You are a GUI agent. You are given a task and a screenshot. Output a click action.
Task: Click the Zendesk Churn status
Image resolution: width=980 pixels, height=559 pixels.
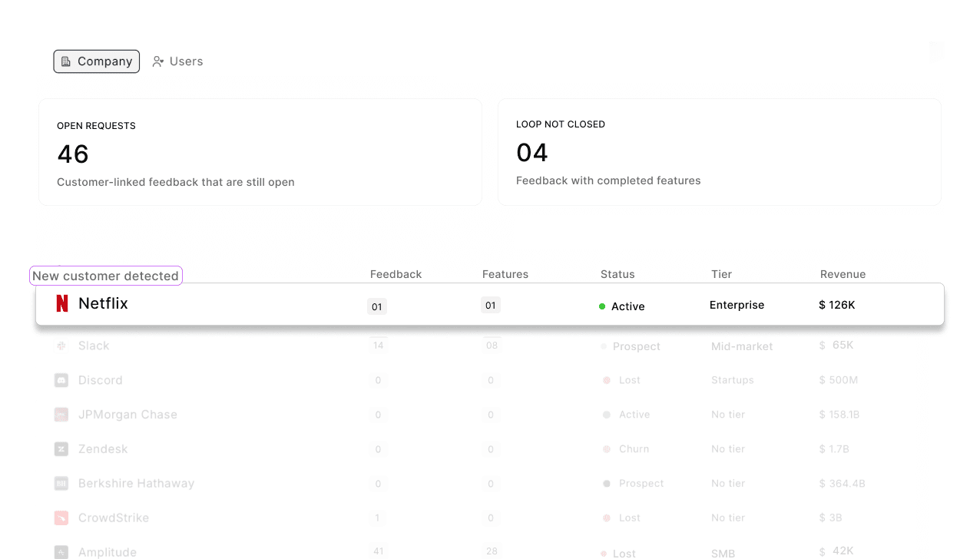click(627, 449)
